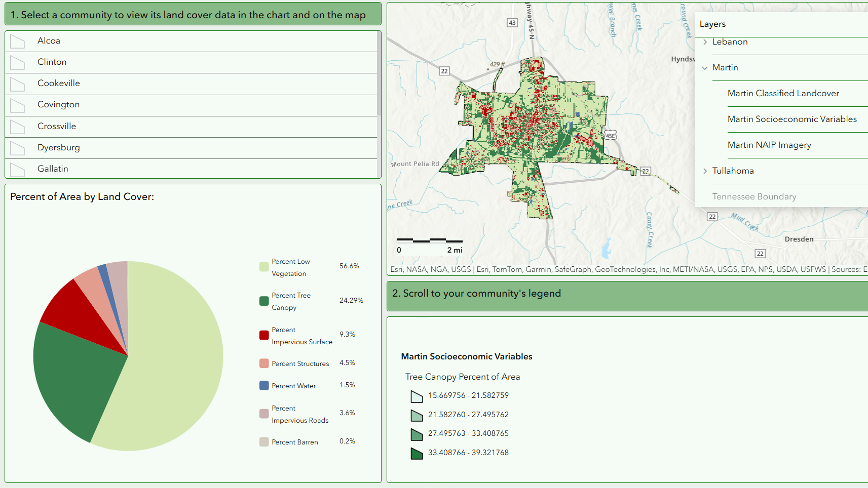Expand the Tullahoma layer group
The height and width of the screenshot is (488, 868).
point(705,171)
